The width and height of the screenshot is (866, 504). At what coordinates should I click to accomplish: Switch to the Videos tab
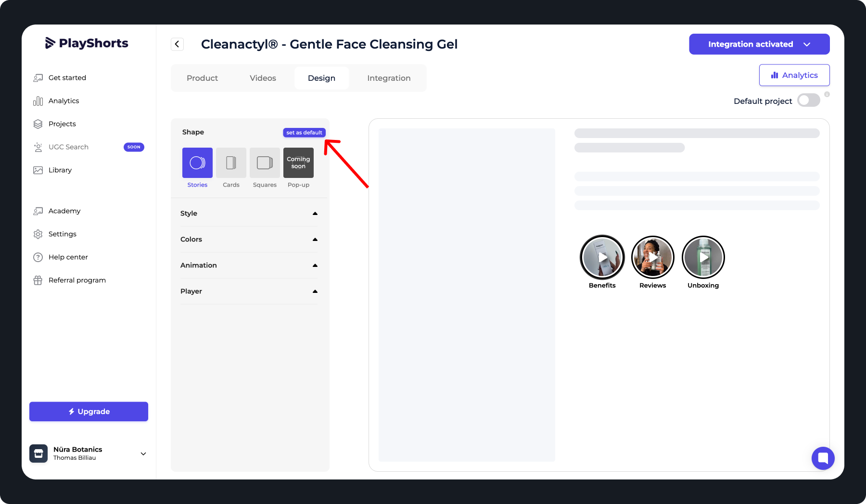tap(263, 78)
